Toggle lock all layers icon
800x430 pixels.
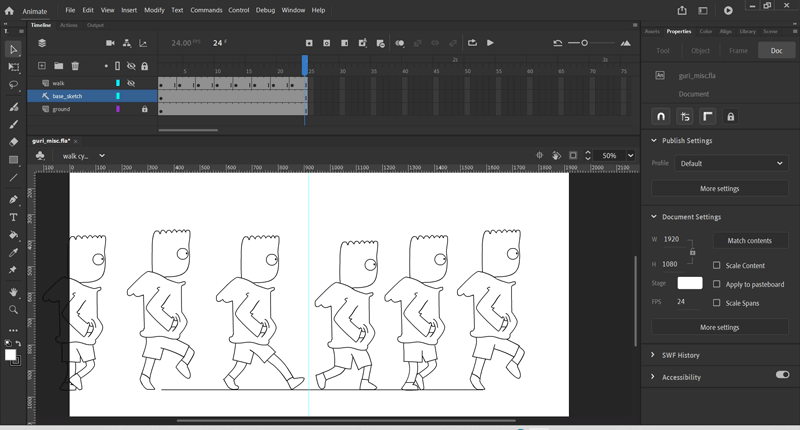(145, 66)
